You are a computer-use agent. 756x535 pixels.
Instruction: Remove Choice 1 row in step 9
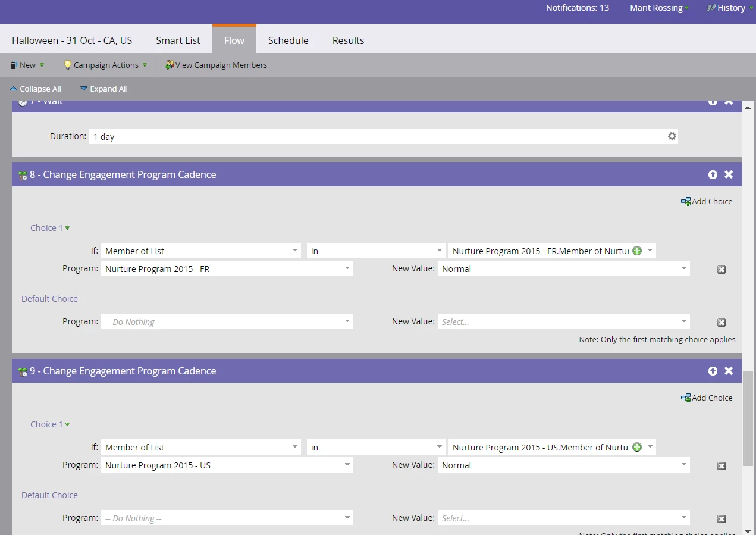pyautogui.click(x=722, y=466)
